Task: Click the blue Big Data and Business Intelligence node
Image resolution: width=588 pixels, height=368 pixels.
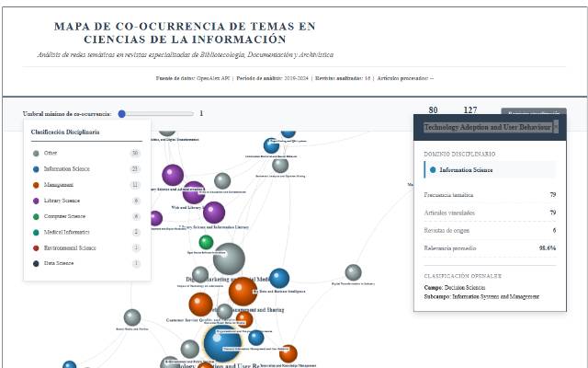Action: coord(279,278)
